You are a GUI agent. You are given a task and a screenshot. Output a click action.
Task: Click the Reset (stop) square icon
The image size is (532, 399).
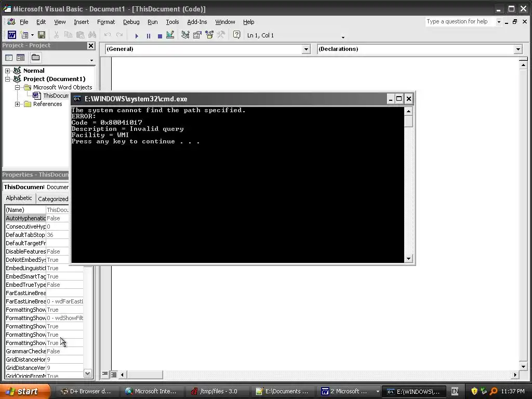click(x=160, y=36)
